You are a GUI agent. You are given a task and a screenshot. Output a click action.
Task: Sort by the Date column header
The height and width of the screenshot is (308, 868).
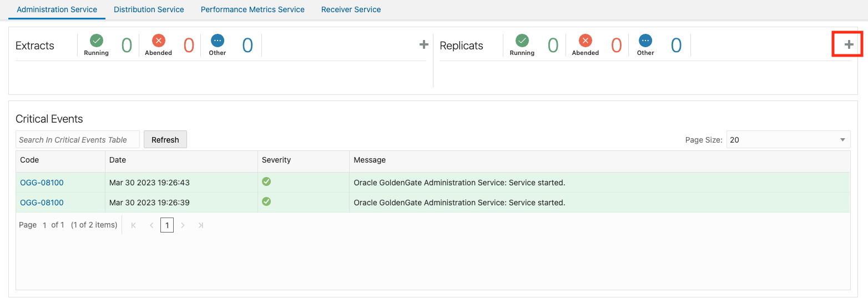pyautogui.click(x=118, y=160)
